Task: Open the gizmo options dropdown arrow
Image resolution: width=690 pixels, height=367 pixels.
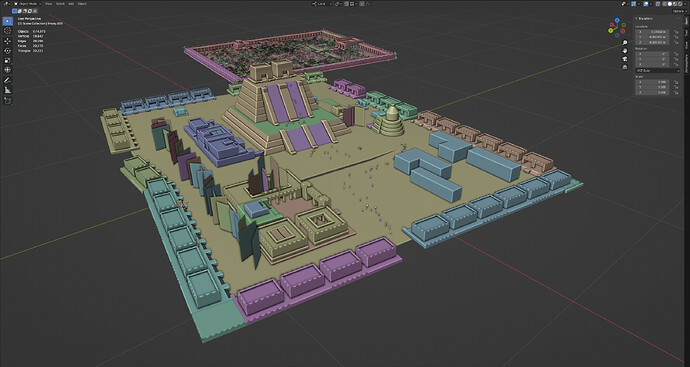Action: point(639,4)
